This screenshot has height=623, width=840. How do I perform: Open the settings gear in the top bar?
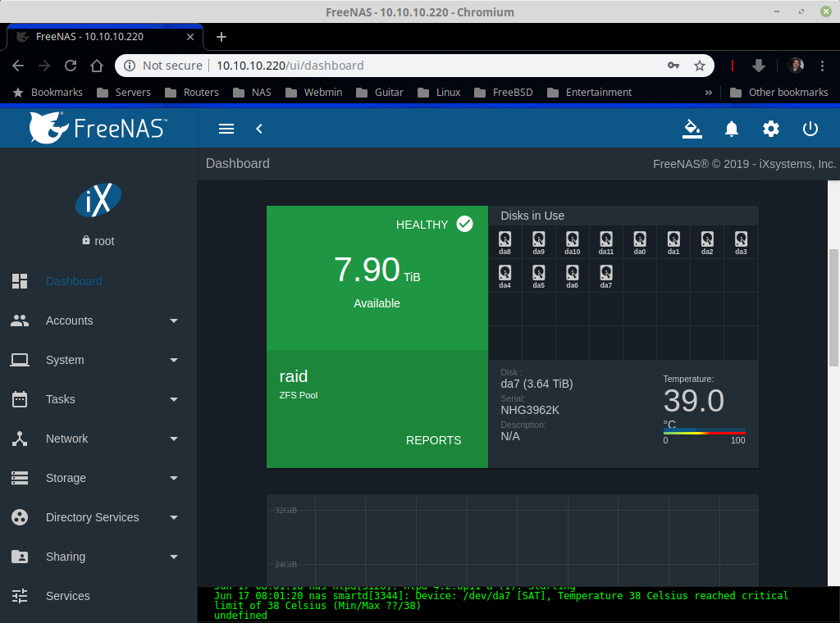pos(770,129)
